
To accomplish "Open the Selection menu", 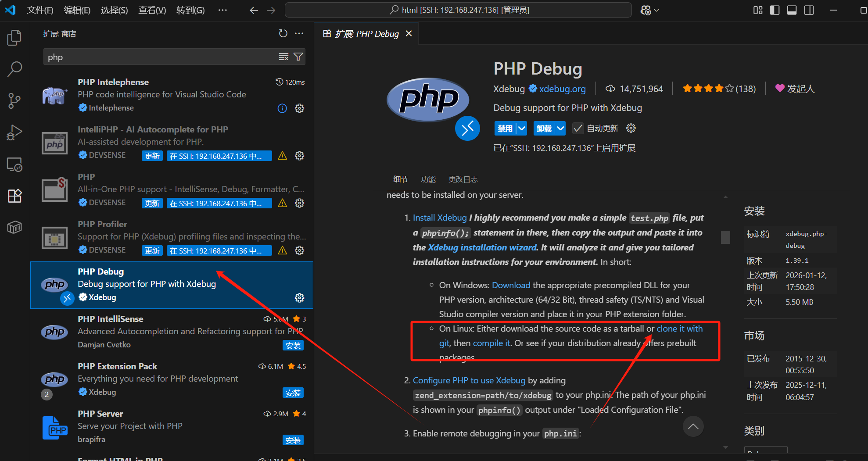I will pos(115,10).
